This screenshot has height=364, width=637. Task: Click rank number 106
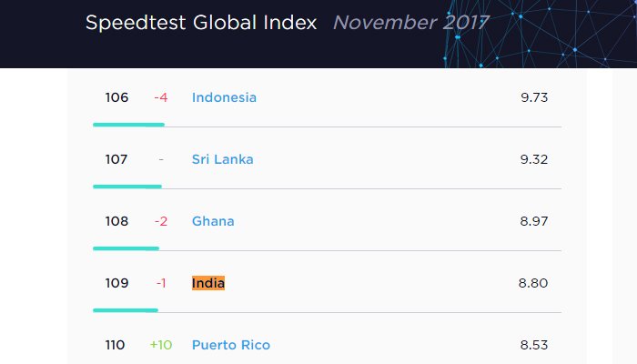pyautogui.click(x=116, y=97)
